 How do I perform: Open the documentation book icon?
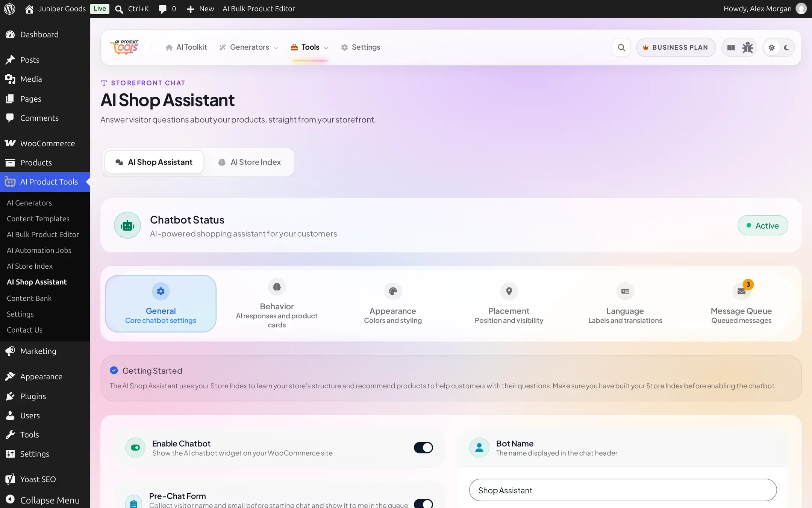(731, 47)
